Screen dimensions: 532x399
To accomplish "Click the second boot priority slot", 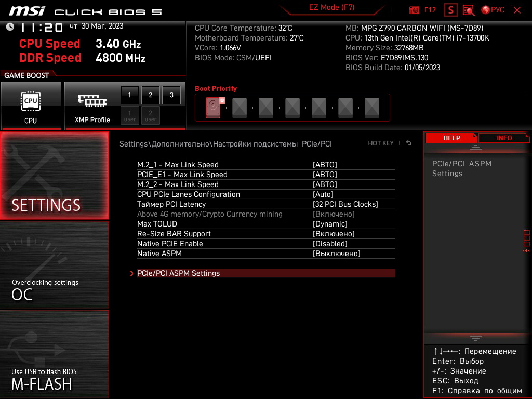I will tap(240, 108).
